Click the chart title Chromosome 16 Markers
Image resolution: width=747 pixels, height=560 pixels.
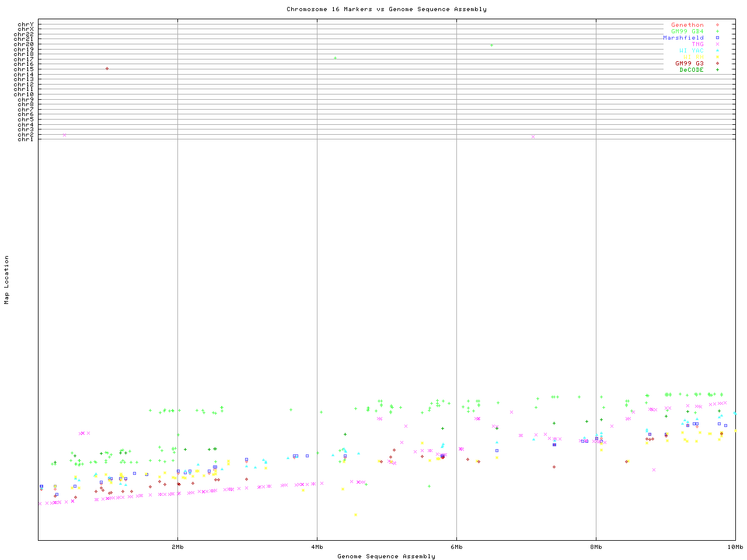386,9
